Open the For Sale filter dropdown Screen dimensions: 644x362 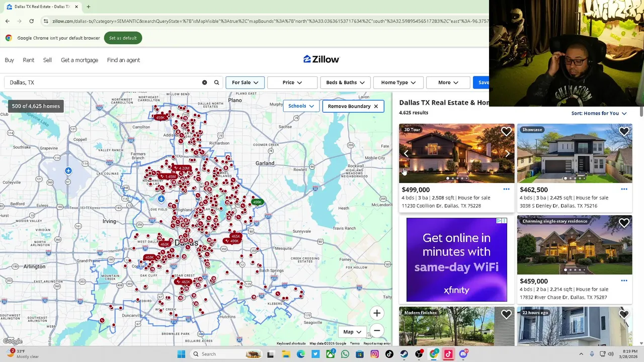245,82
